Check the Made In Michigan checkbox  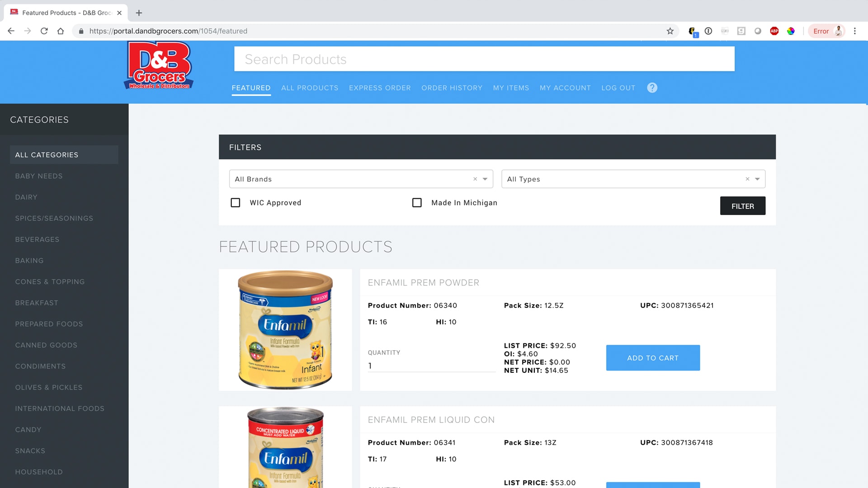tap(417, 202)
